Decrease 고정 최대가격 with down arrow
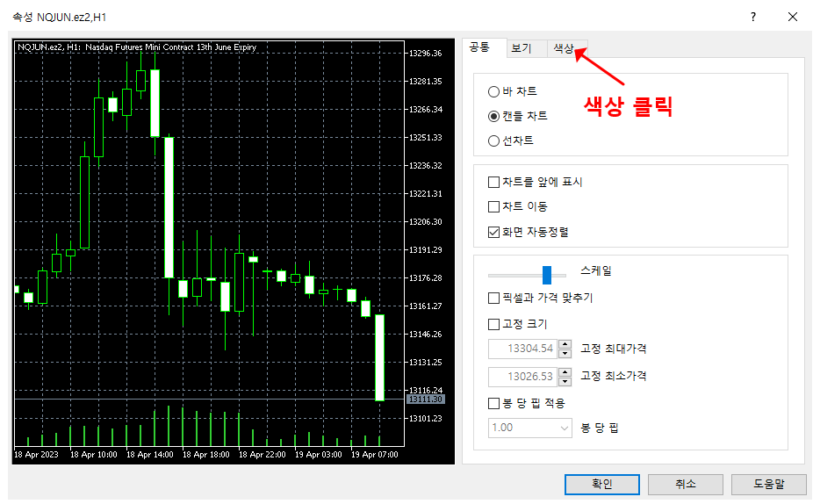 (565, 354)
